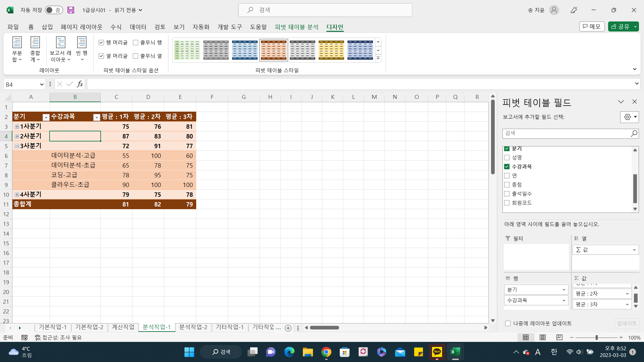Enable the 줄무늬 행 checkbox
Viewport: 644px width, 362px height.
pos(136,43)
